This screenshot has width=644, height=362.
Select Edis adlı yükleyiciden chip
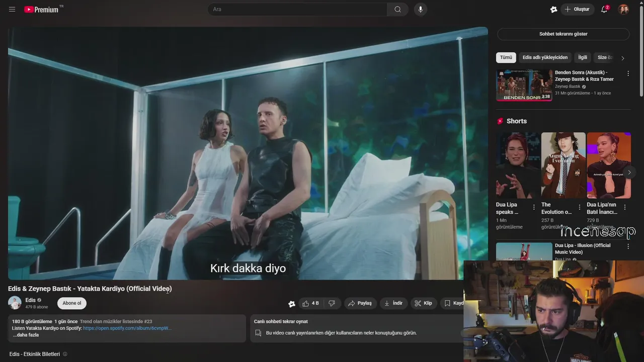point(545,57)
